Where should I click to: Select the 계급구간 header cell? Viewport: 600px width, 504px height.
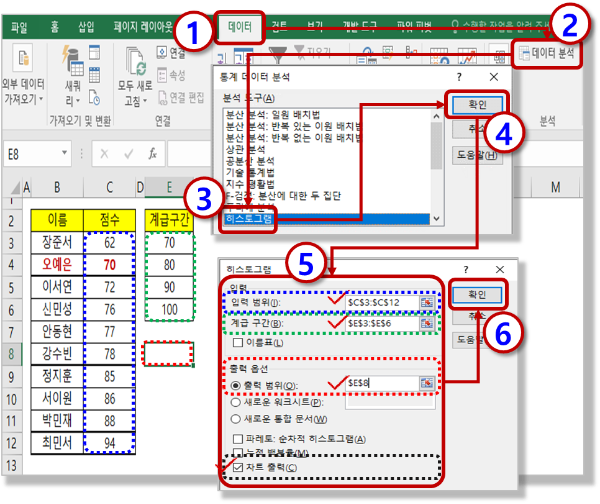pyautogui.click(x=169, y=220)
